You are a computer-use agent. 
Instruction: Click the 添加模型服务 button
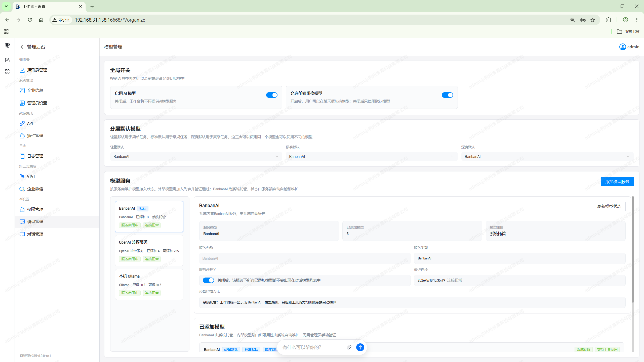[617, 182]
